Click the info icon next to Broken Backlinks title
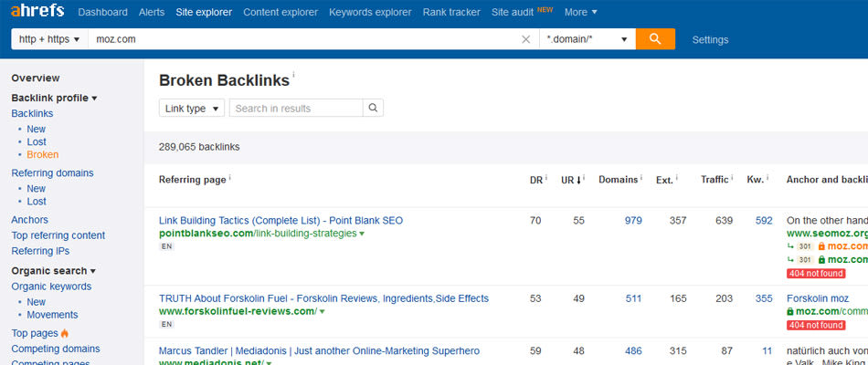Viewport: 868px width, 365px height. pyautogui.click(x=293, y=75)
